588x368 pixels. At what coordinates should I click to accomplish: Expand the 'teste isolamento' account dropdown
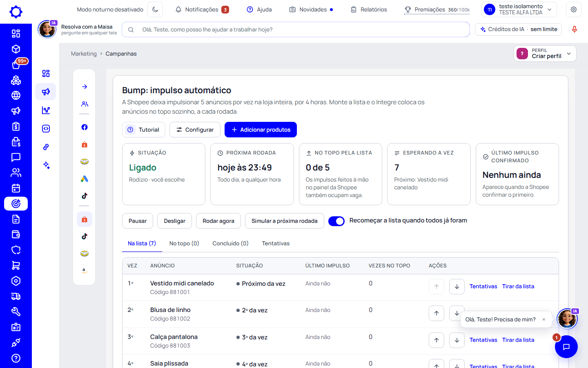(x=519, y=9)
